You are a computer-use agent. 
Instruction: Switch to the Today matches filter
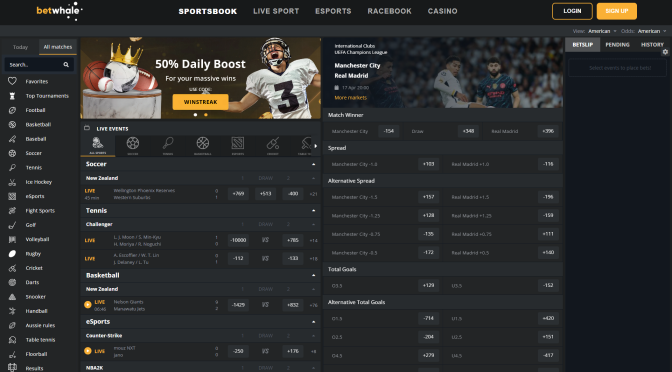click(x=20, y=47)
